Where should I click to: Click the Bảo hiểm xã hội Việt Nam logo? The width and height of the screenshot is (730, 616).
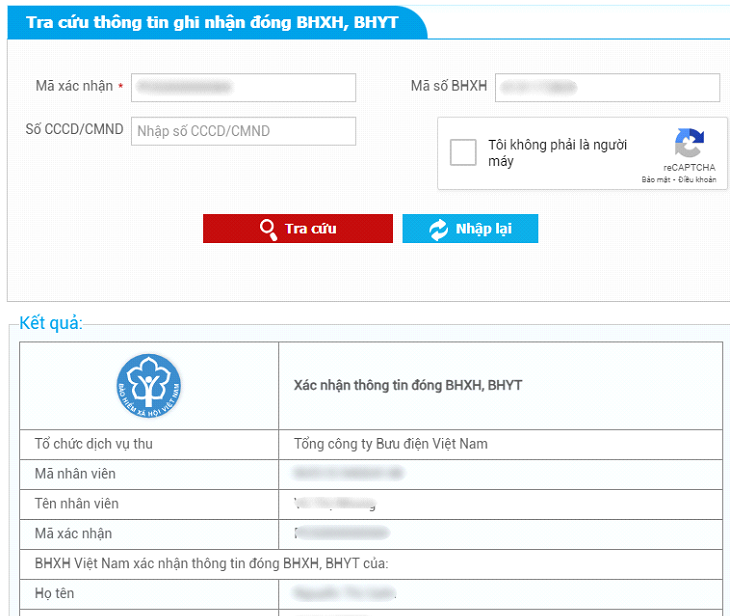149,386
